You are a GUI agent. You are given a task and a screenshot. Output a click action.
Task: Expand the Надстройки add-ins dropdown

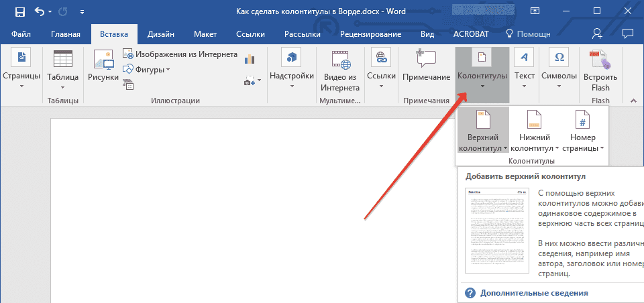click(292, 69)
